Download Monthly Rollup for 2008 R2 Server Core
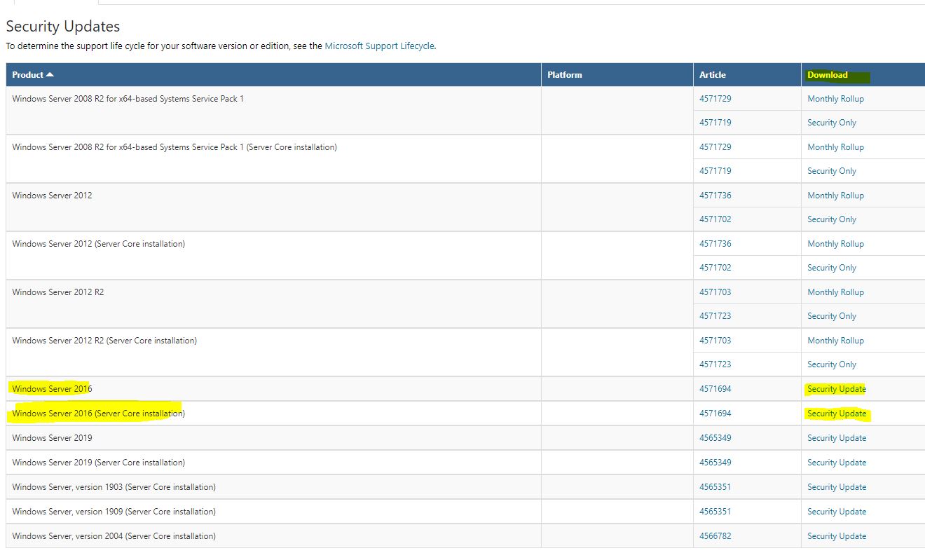This screenshot has height=560, width=925. pyautogui.click(x=835, y=147)
